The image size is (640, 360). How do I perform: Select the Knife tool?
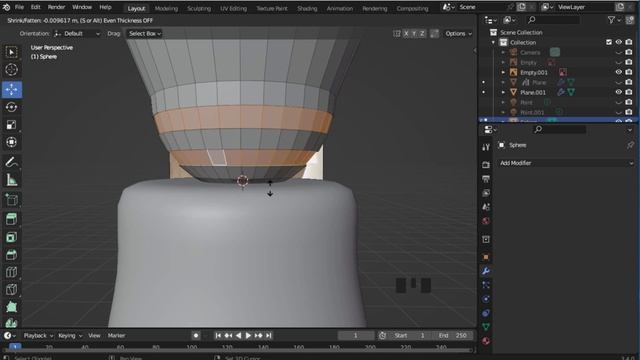click(x=11, y=289)
